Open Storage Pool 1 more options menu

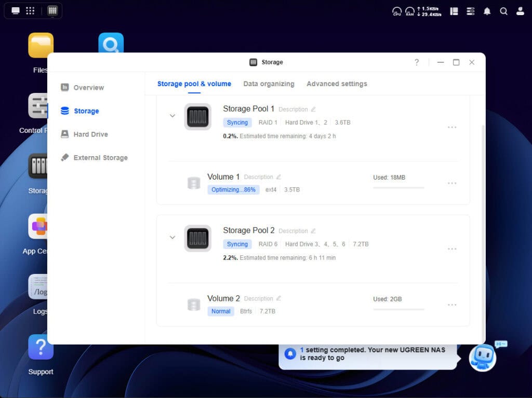452,127
